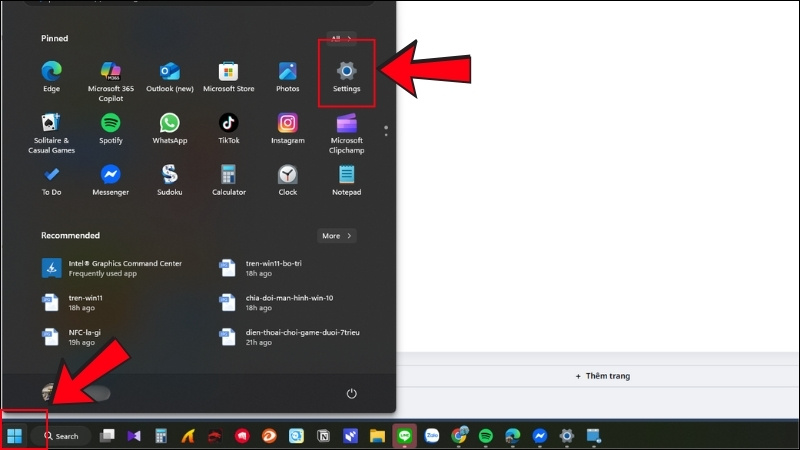Open Settings gear on the taskbar

tap(567, 436)
